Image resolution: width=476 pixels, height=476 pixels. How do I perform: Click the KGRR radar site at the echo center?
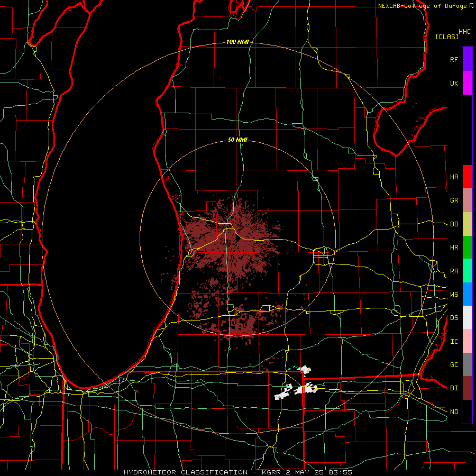coord(237,239)
